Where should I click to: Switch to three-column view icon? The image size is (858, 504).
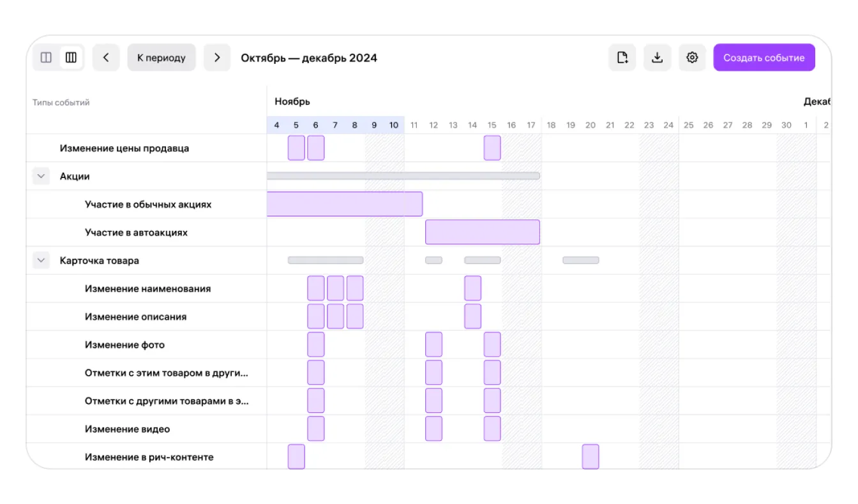click(71, 58)
